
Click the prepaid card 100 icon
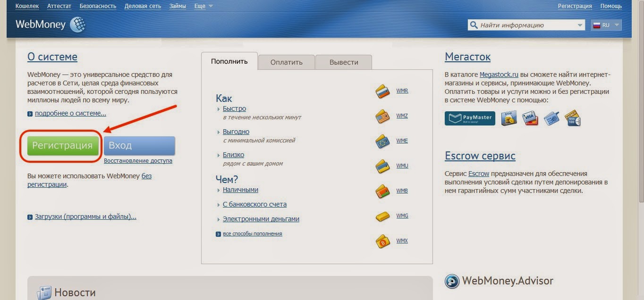point(572,118)
